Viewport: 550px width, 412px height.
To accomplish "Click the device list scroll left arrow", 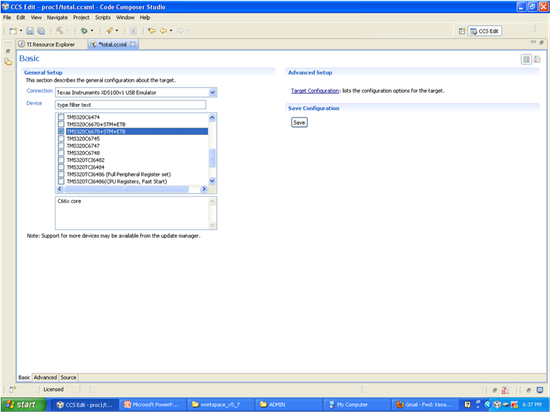I will [x=60, y=189].
